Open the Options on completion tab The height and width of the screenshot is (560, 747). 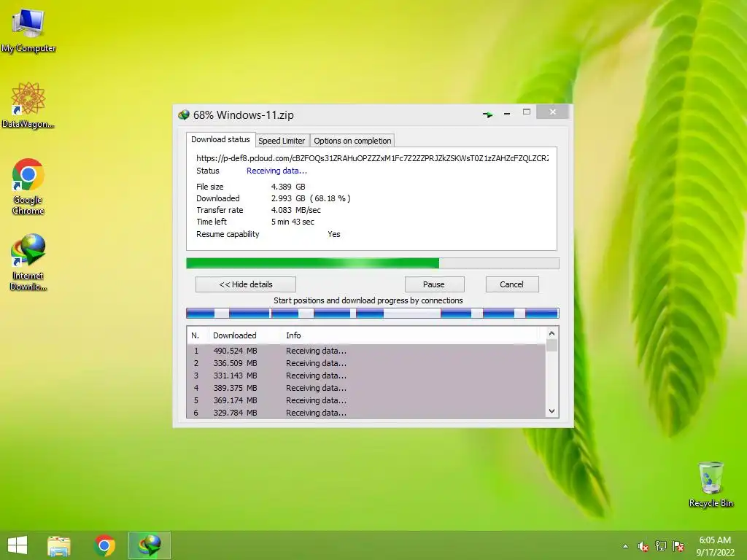tap(352, 141)
